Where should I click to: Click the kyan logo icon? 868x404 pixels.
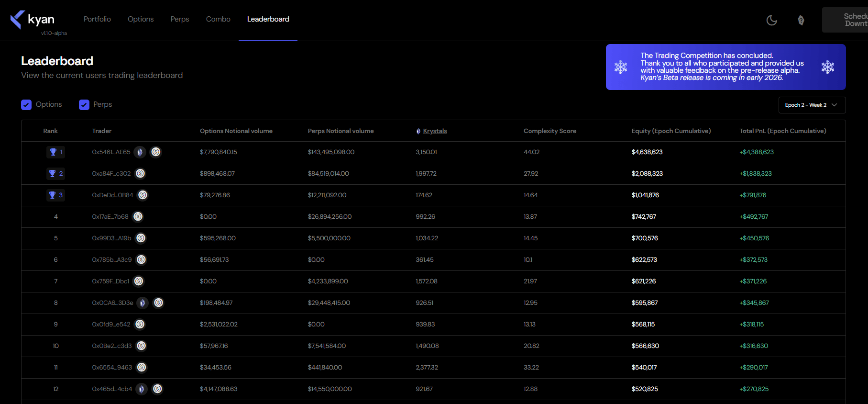(18, 20)
